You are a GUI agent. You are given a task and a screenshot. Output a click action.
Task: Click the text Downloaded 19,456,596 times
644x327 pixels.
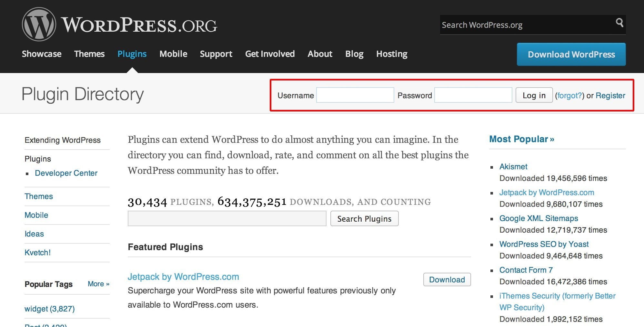(553, 178)
